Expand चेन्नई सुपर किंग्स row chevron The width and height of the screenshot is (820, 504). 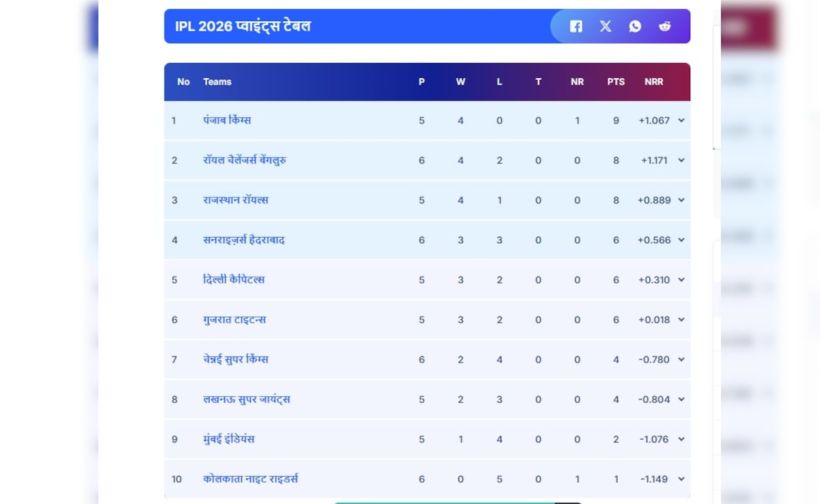681,359
